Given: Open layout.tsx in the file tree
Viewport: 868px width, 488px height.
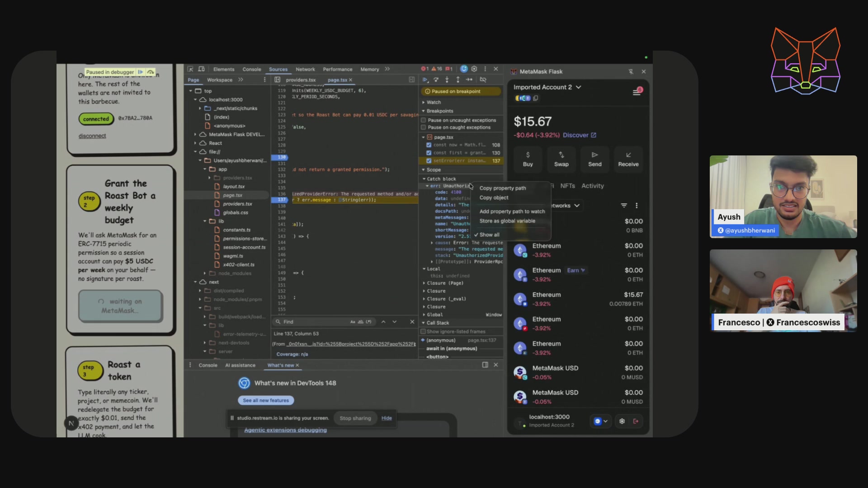Looking at the screenshot, I should tap(234, 187).
